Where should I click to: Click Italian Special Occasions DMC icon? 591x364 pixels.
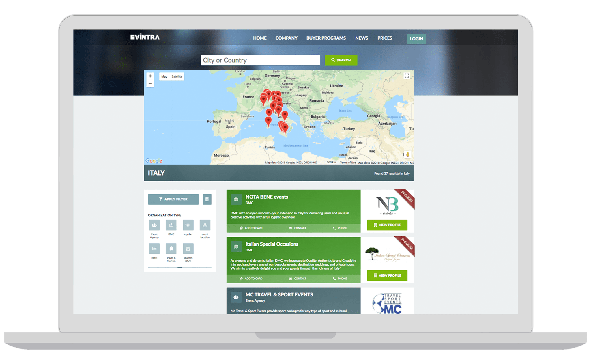tap(236, 247)
